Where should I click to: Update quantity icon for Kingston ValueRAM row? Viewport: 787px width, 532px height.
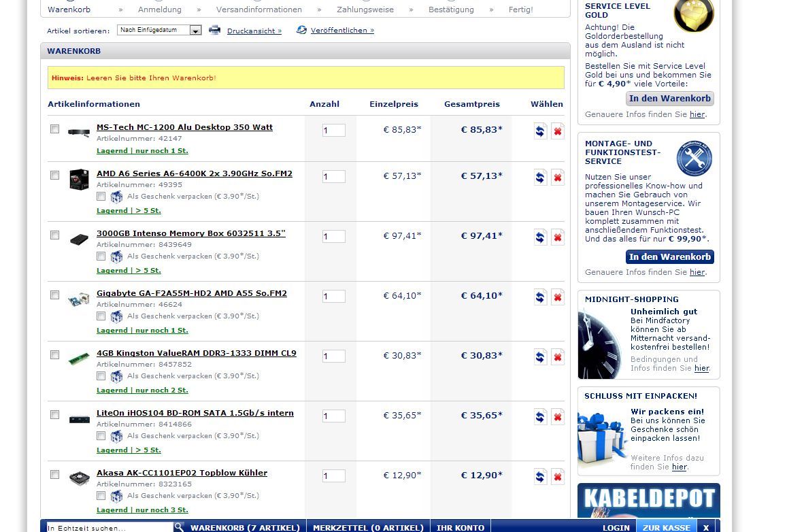click(540, 357)
